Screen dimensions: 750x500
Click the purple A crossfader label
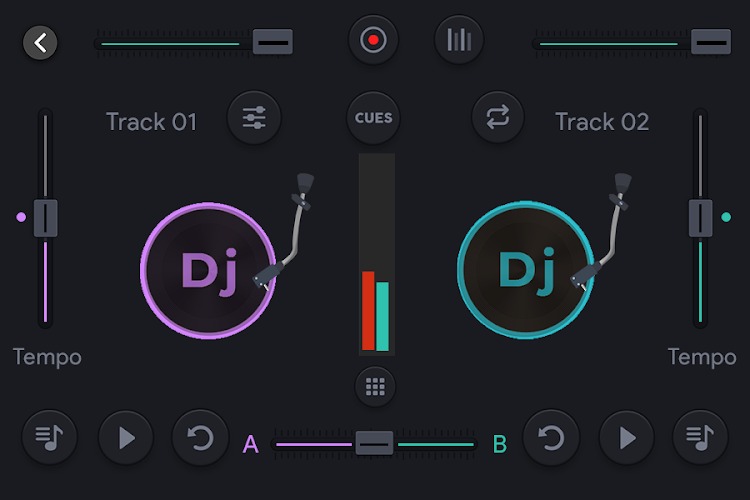[x=251, y=444]
